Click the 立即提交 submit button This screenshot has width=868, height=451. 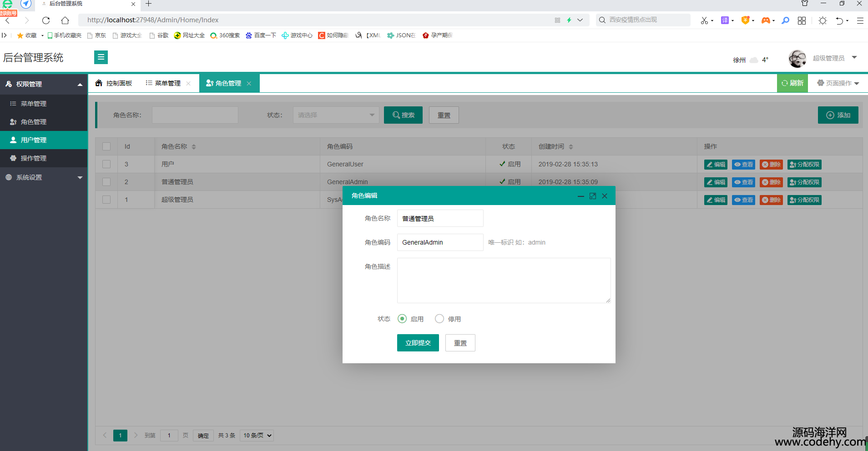click(x=418, y=343)
